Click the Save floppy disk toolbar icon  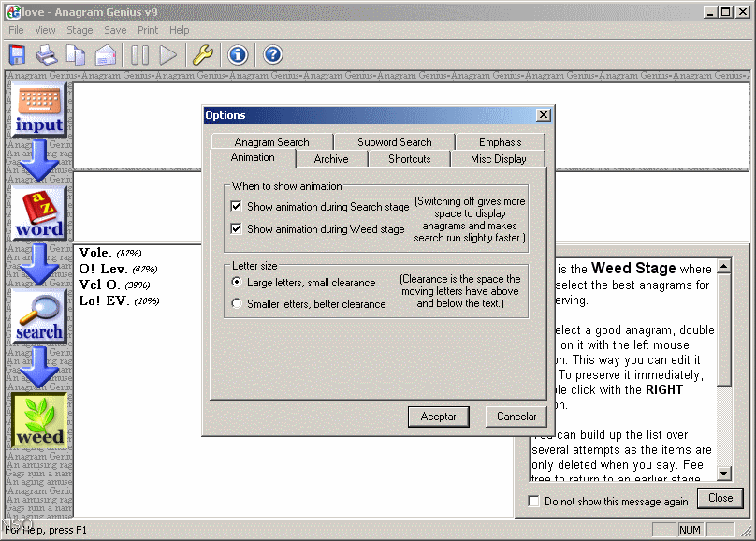point(17,55)
